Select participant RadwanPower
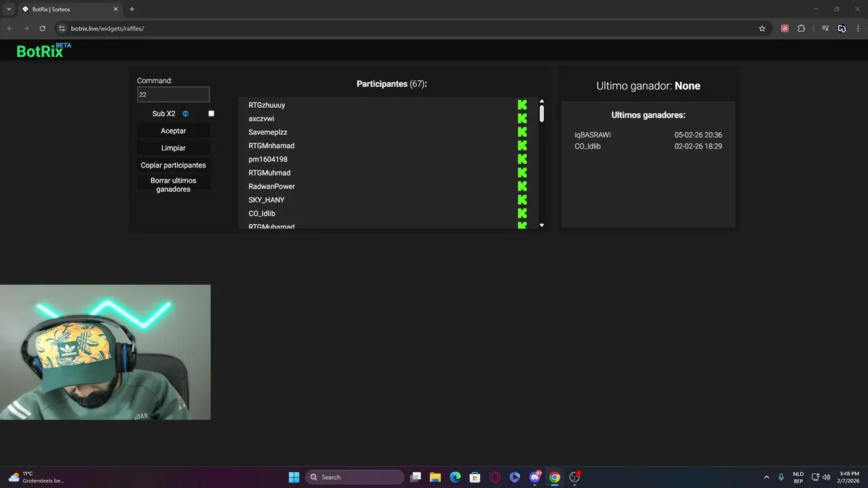This screenshot has height=488, width=868. [x=271, y=186]
